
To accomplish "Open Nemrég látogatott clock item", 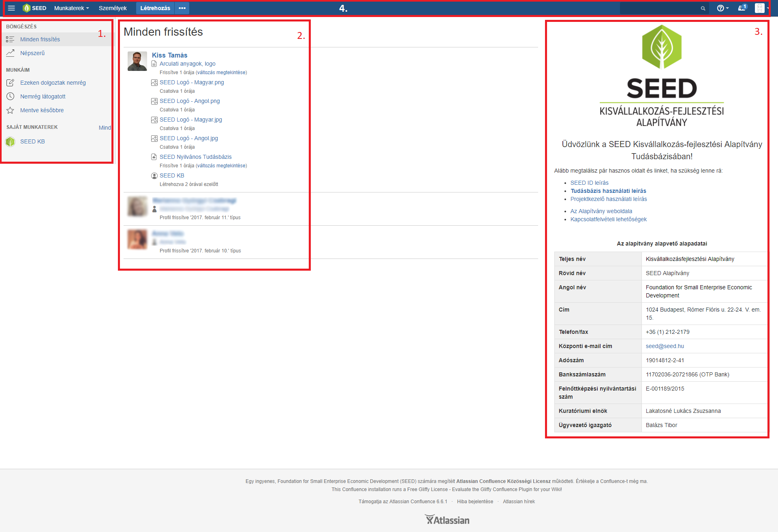I will pos(43,96).
